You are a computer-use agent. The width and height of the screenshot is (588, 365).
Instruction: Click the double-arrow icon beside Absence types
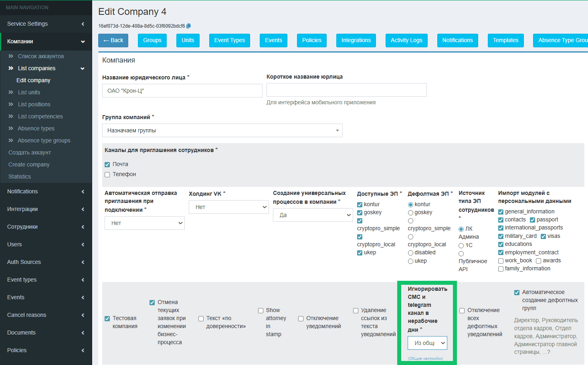pos(11,128)
